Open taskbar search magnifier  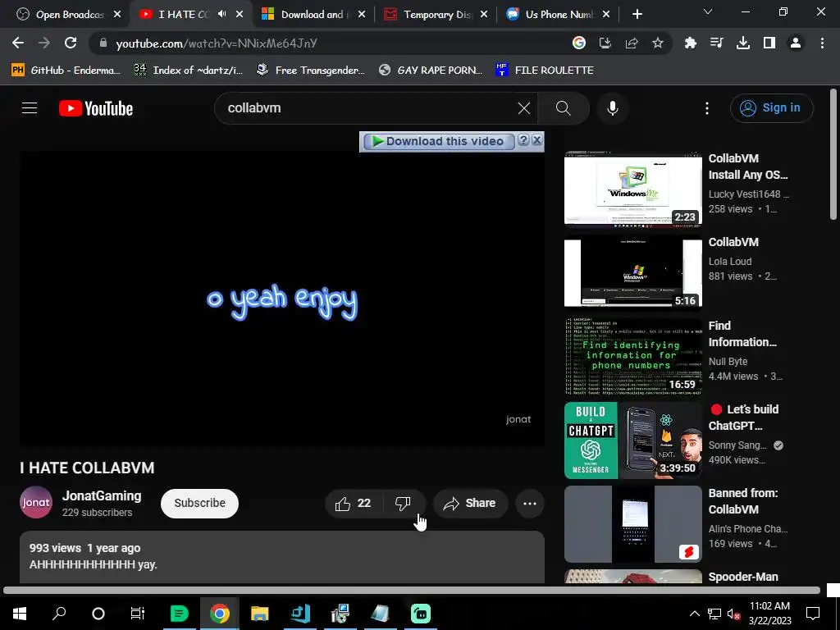[59, 614]
